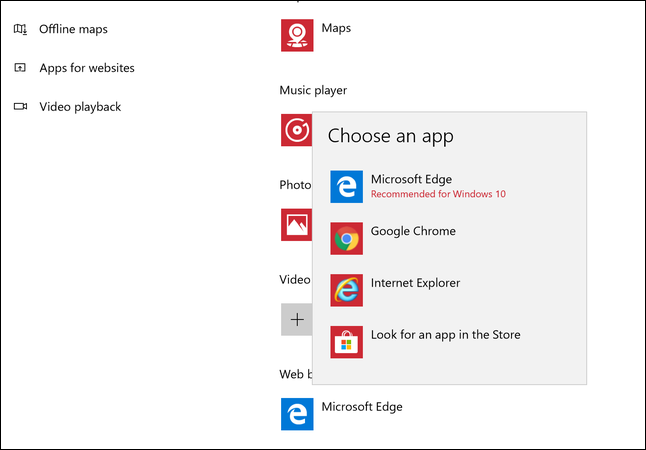Click the Google Chrome icon
Screen dimensions: 646x450
pos(346,238)
